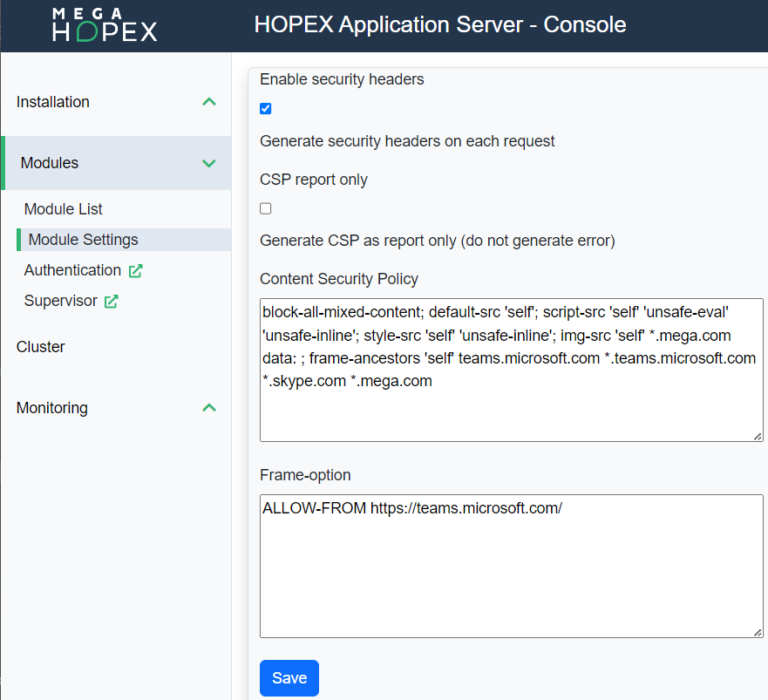The width and height of the screenshot is (768, 700).
Task: Open the Supervisor page
Action: [62, 300]
